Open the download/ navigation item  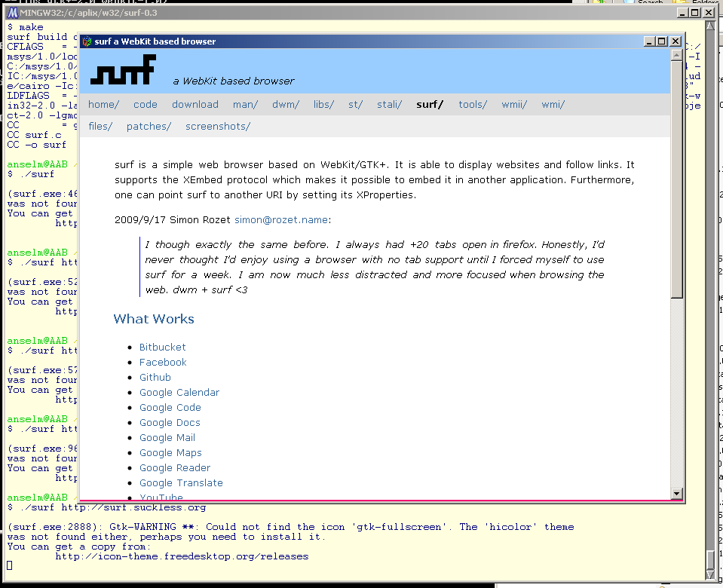(195, 105)
